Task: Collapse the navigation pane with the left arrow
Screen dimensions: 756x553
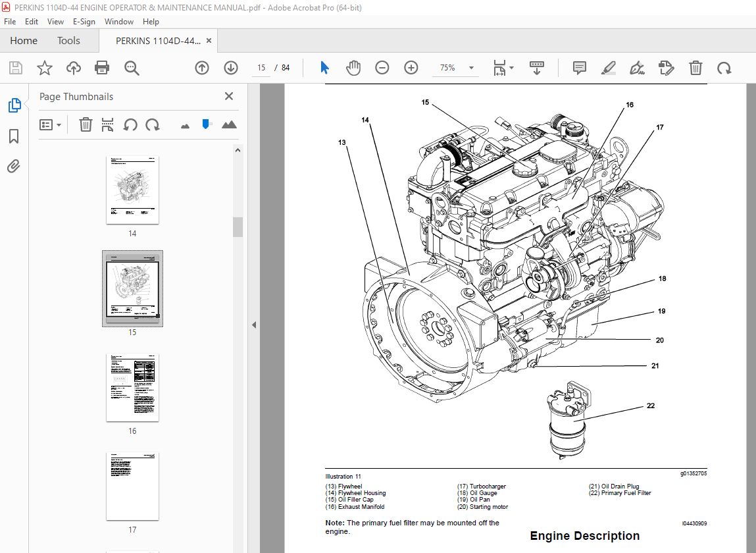Action: (253, 325)
